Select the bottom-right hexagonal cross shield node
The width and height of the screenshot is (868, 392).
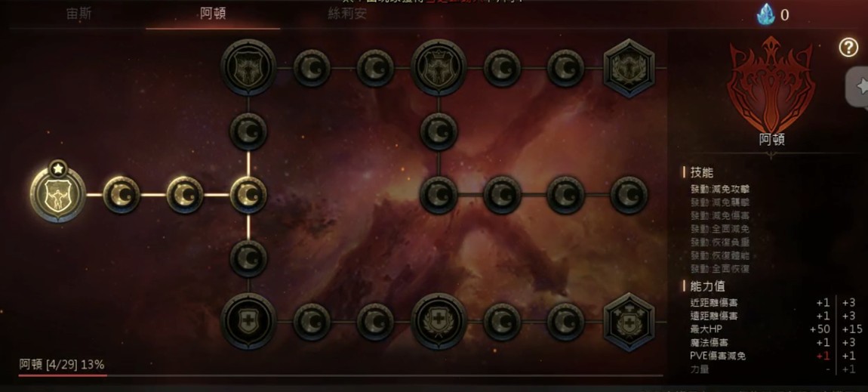629,322
